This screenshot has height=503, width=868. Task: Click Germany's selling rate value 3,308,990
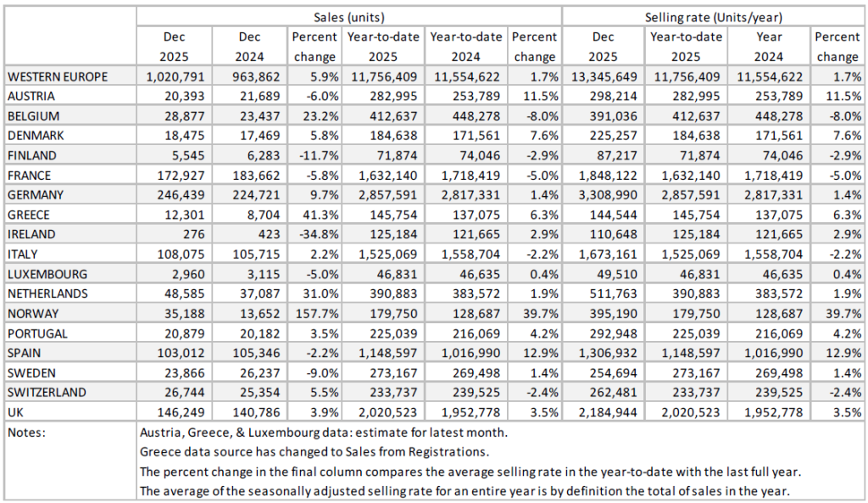point(604,194)
